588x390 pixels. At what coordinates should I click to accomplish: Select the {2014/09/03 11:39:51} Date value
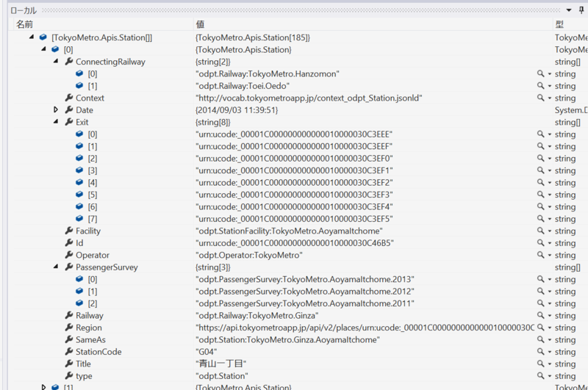237,110
